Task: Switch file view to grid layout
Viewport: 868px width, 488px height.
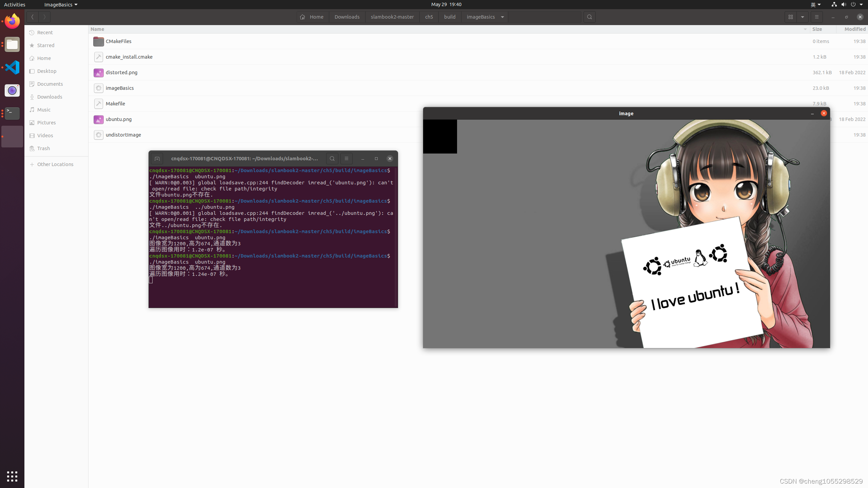Action: (790, 17)
